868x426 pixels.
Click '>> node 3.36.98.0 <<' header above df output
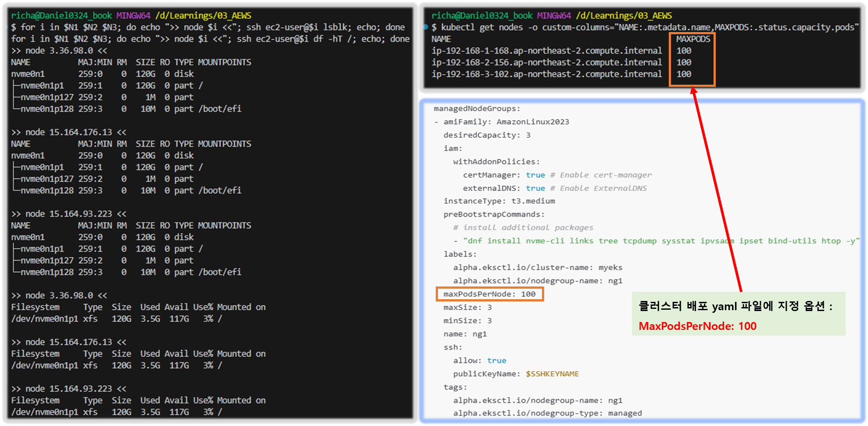[59, 295]
